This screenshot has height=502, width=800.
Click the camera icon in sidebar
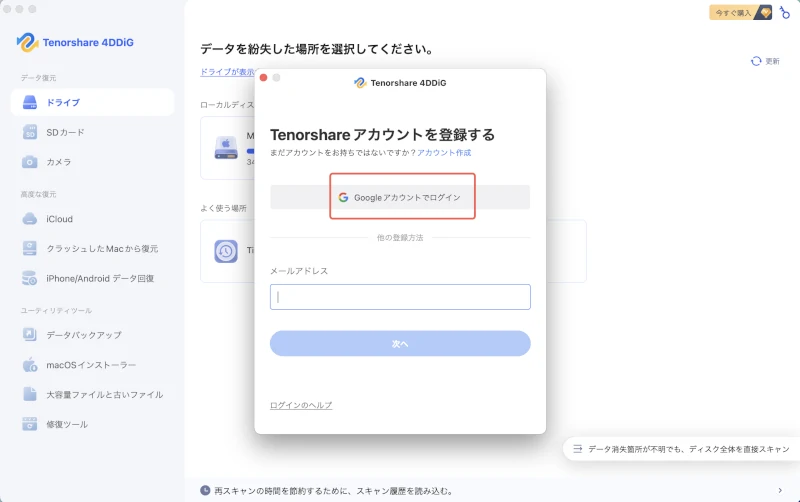30,162
